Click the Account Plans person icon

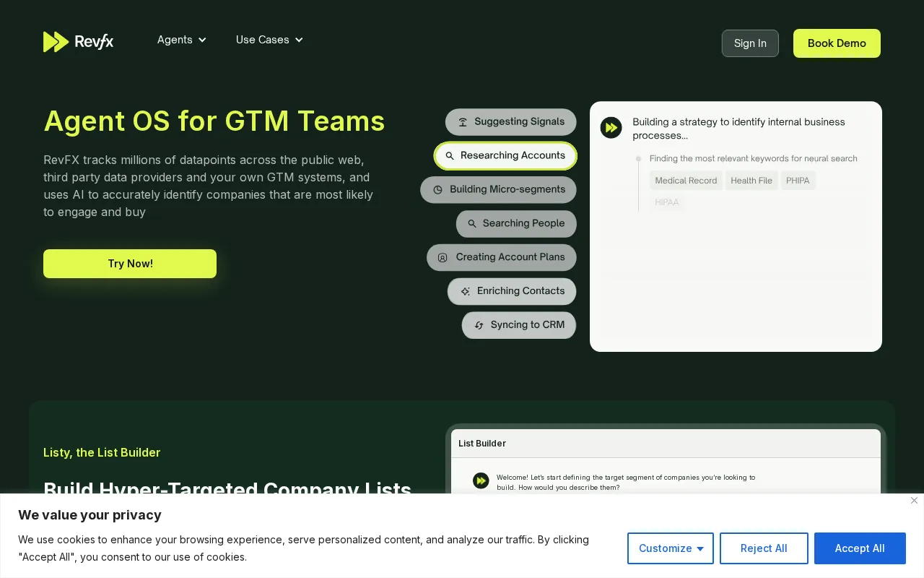443,258
